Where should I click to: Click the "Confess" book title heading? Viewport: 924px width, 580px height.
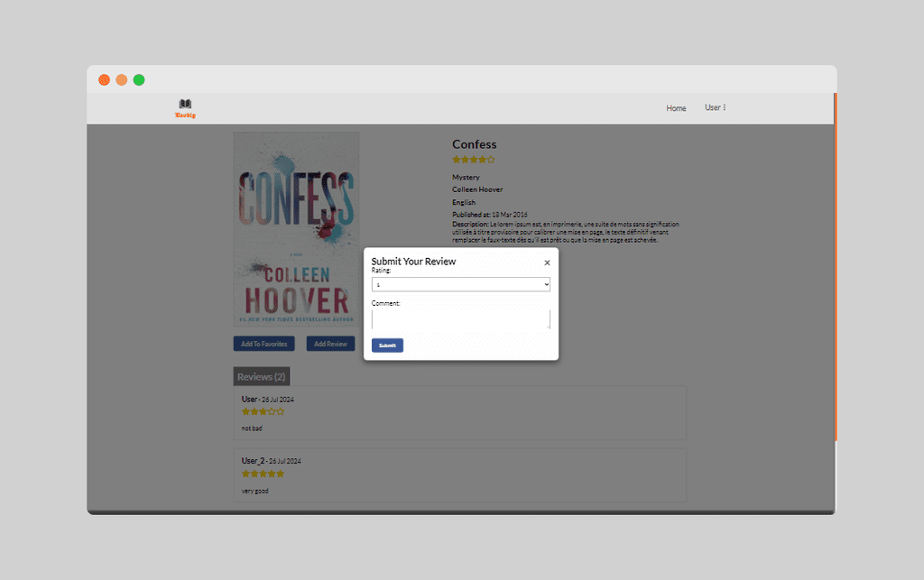475,144
